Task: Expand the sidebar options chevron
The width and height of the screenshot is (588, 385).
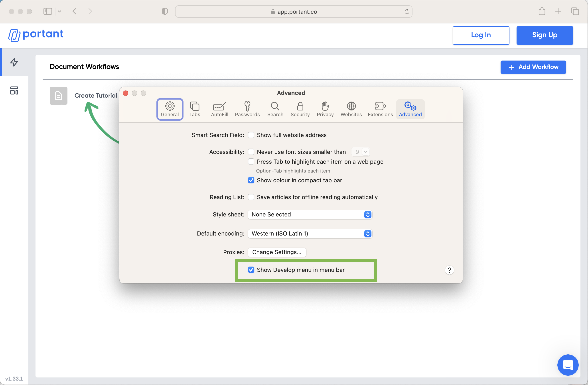Action: click(59, 11)
